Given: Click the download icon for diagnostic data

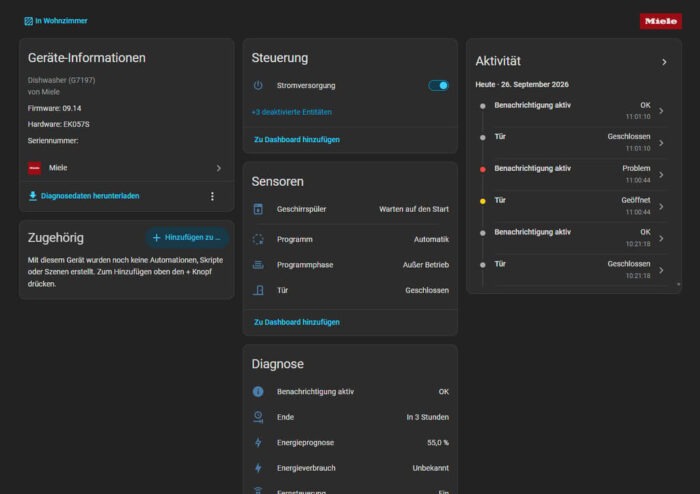Looking at the screenshot, I should tap(33, 196).
